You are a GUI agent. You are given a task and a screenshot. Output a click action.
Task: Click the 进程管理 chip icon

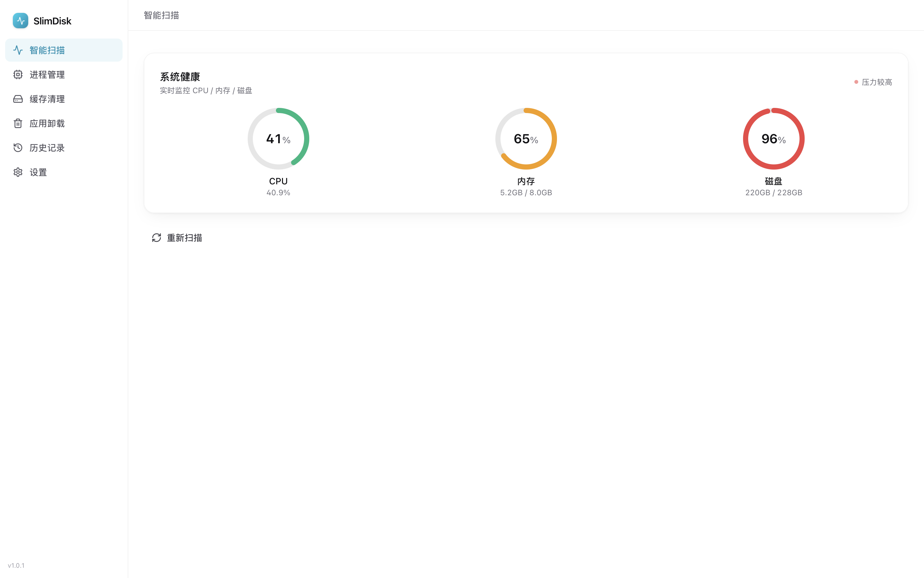(x=18, y=74)
